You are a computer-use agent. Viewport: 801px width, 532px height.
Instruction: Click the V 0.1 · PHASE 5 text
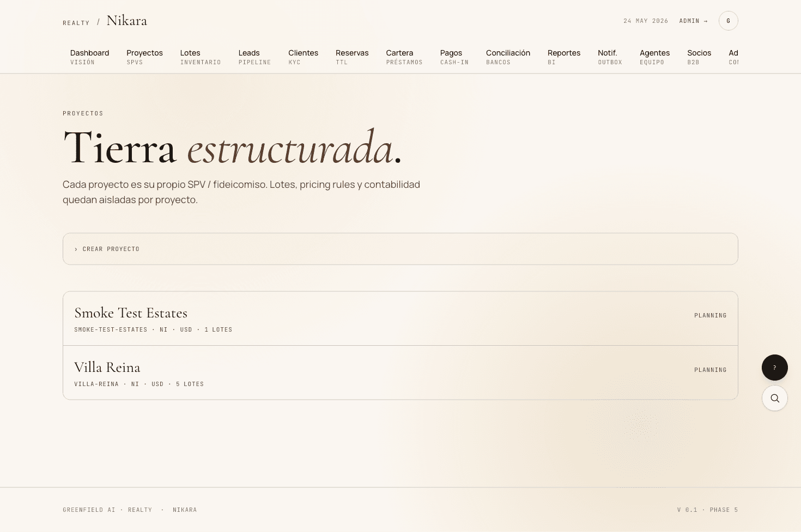707,510
